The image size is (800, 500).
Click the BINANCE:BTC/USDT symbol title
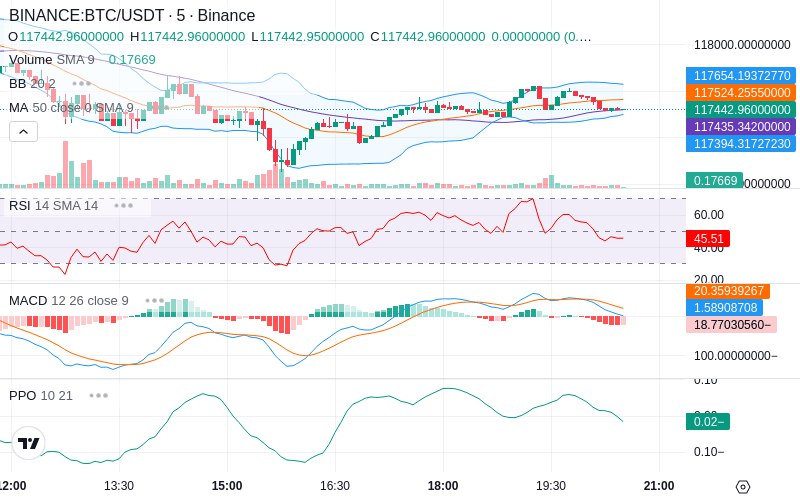point(132,15)
